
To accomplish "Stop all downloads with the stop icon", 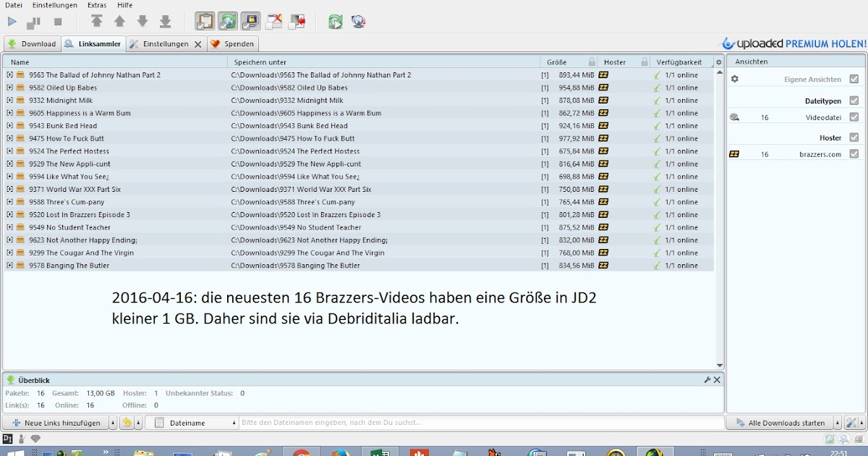I will (x=58, y=22).
